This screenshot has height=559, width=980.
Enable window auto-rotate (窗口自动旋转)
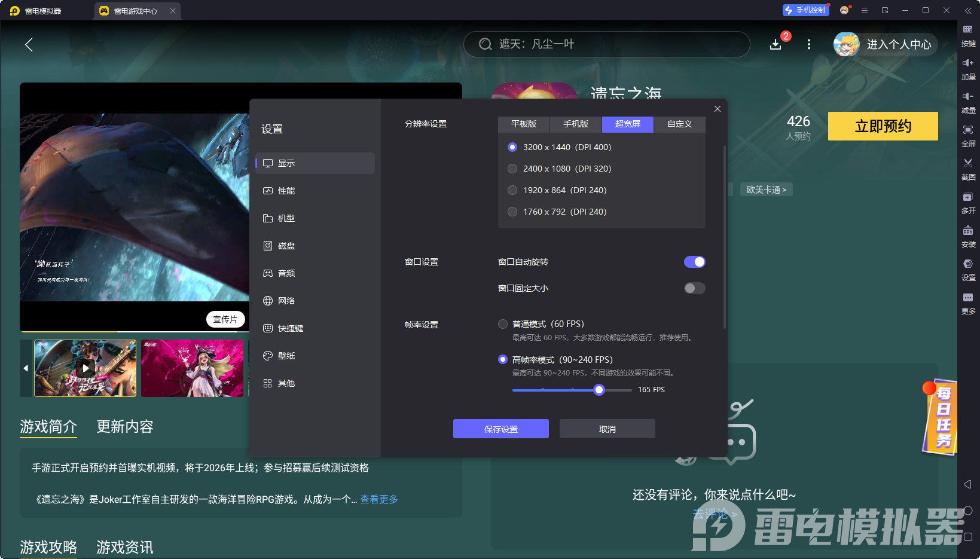[694, 261]
